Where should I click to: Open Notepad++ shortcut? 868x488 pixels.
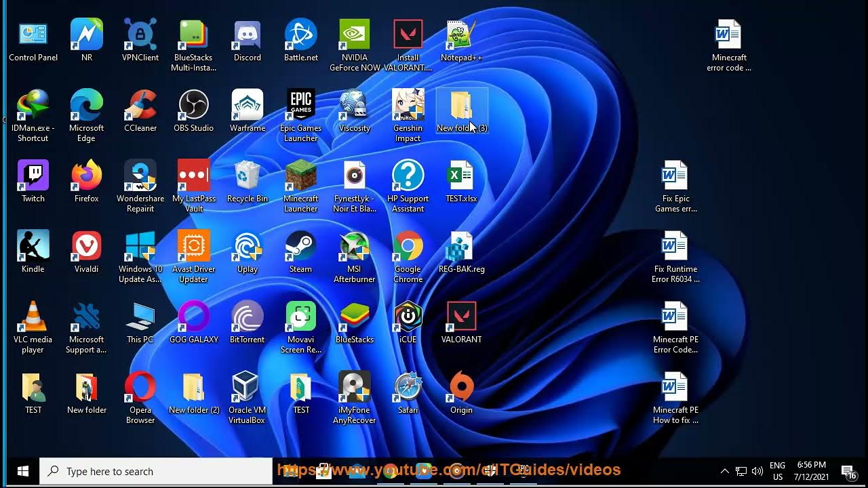pyautogui.click(x=461, y=41)
